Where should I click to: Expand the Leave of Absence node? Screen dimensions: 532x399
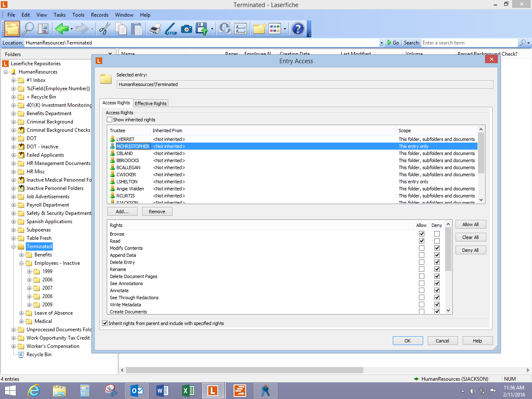22,313
